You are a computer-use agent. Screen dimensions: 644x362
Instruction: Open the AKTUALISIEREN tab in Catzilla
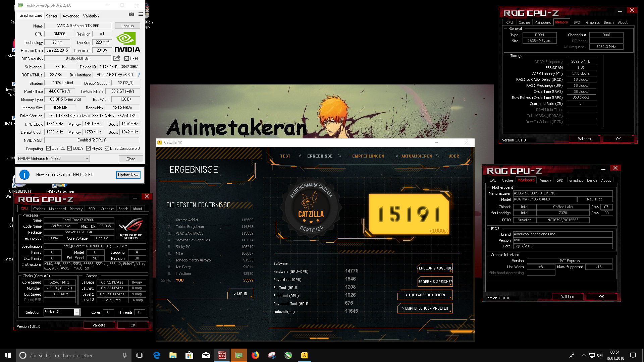417,156
